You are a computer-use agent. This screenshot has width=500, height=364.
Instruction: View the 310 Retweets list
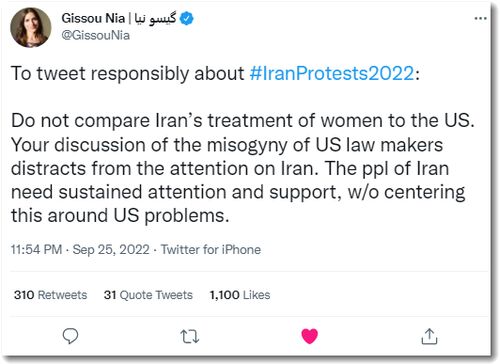(50, 295)
